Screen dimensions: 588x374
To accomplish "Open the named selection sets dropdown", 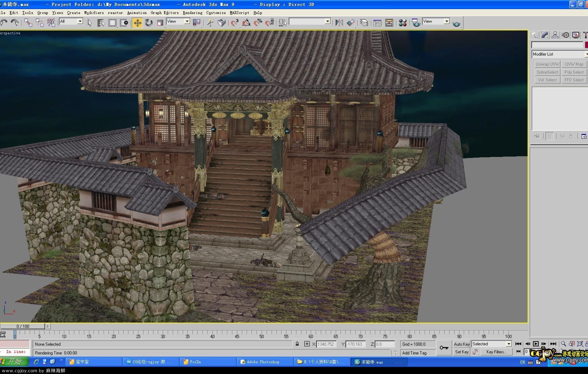I will click(x=310, y=21).
